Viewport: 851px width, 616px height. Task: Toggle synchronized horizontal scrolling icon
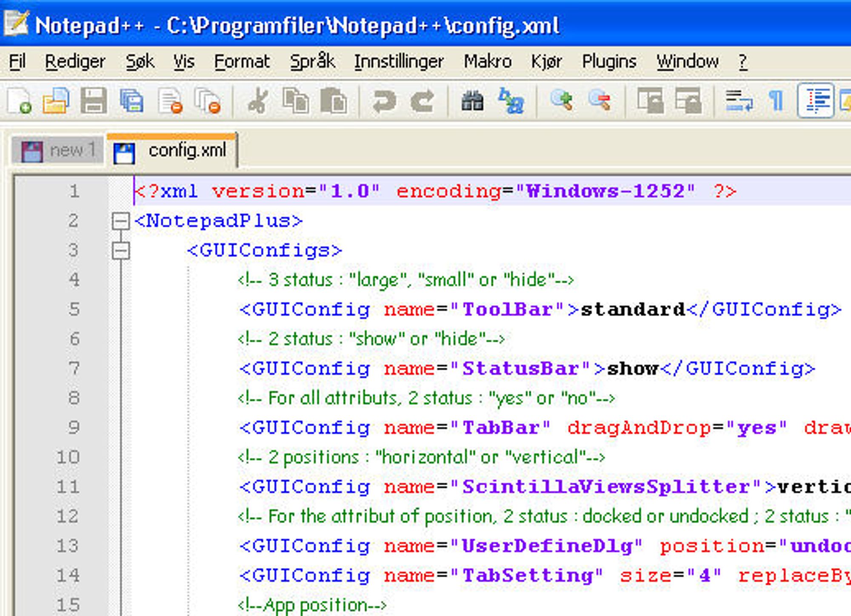tap(688, 100)
